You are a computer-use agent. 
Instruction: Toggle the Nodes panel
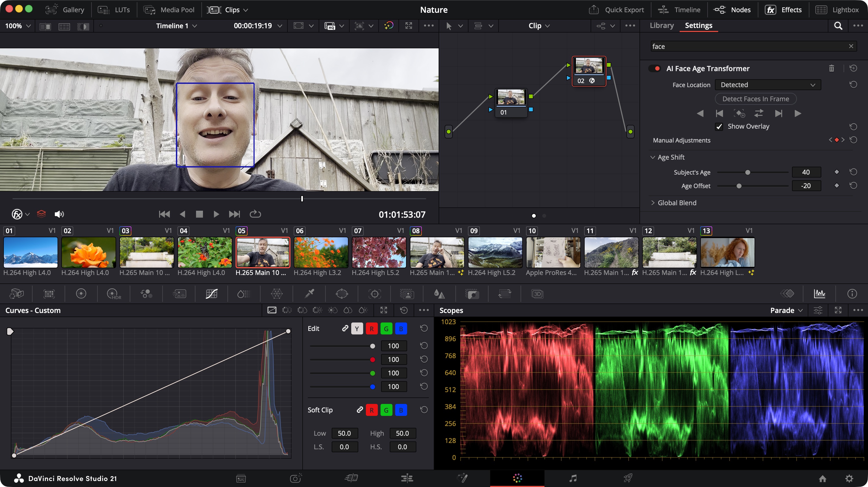[x=732, y=10]
